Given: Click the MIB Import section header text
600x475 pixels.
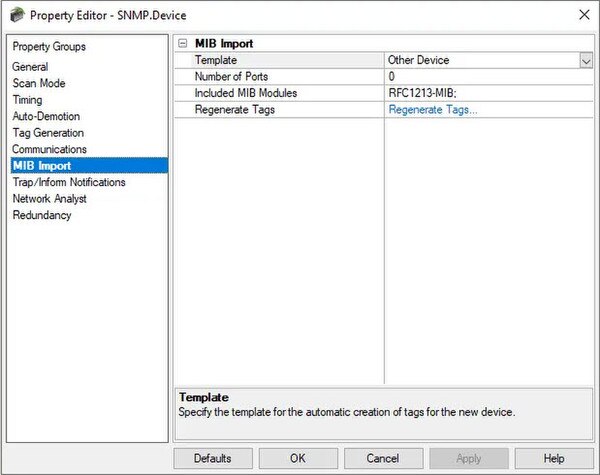Looking at the screenshot, I should (224, 43).
